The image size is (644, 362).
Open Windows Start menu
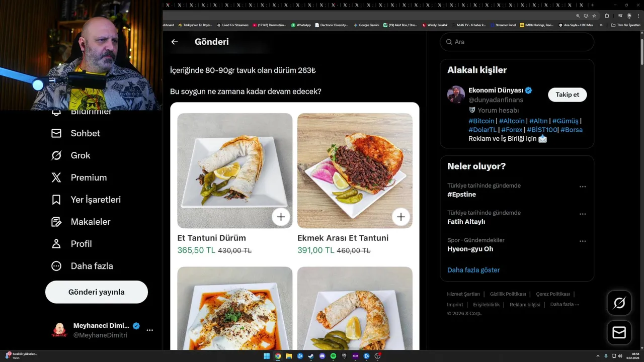tap(267, 356)
